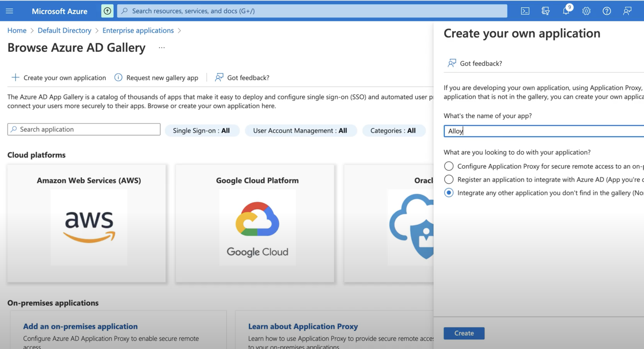
Task: Go to Default Directory breadcrumb
Action: coord(64,30)
